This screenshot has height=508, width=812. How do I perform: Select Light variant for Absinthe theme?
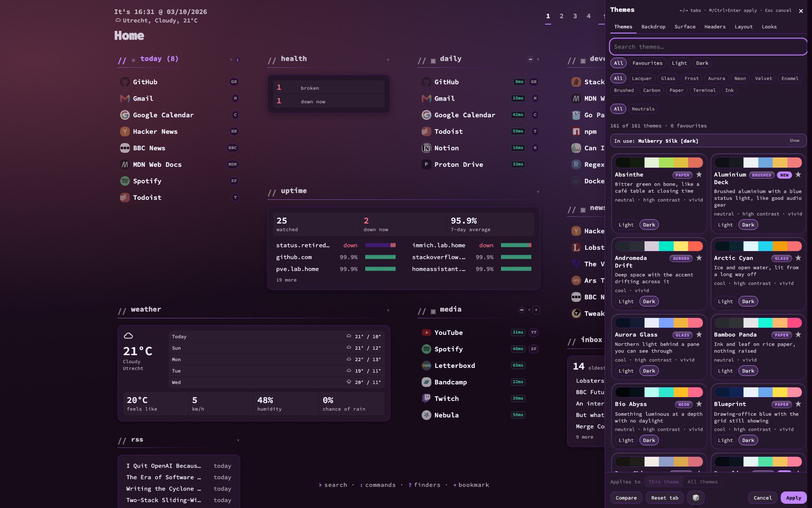click(x=626, y=225)
